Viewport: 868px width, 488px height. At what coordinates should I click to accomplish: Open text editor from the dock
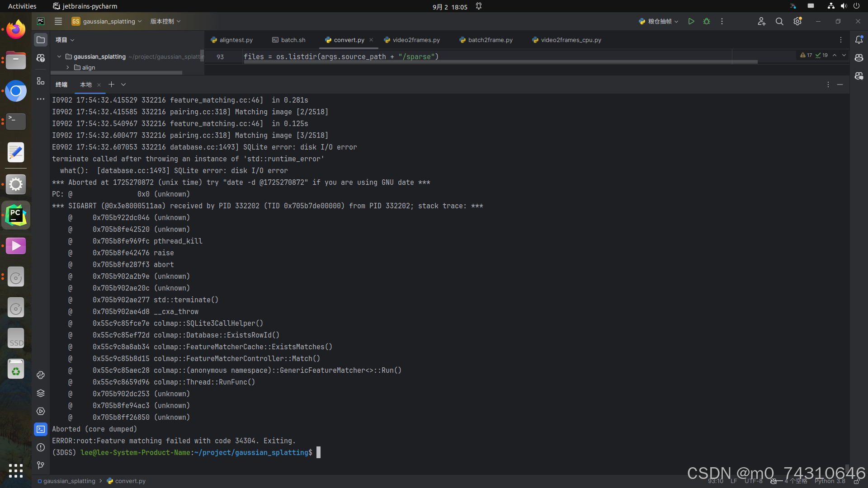16,152
